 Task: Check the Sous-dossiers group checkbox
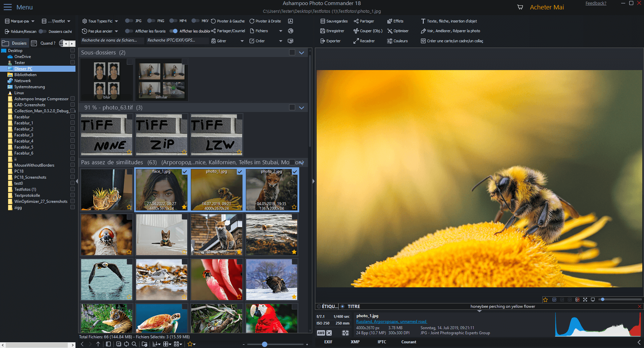(x=292, y=53)
